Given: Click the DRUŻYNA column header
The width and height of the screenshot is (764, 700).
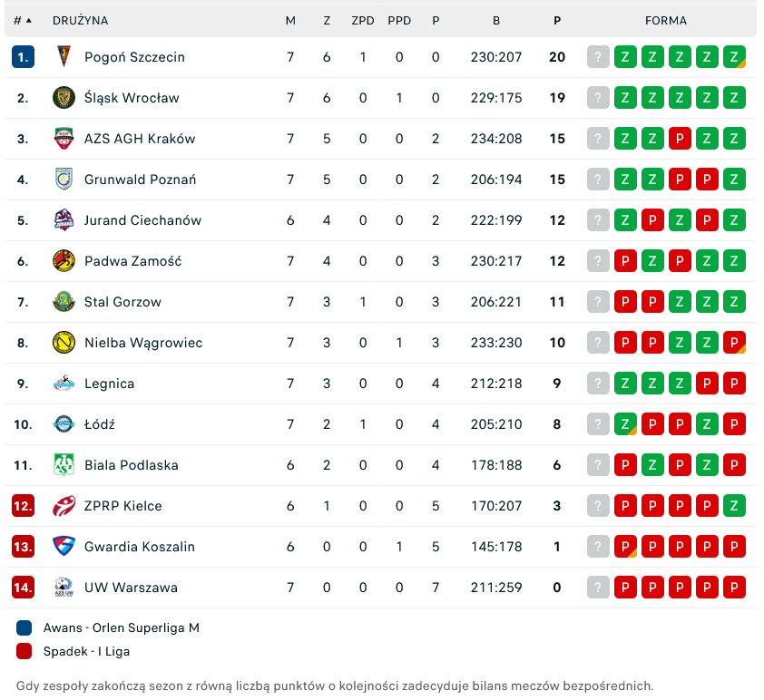Looking at the screenshot, I should pos(80,20).
